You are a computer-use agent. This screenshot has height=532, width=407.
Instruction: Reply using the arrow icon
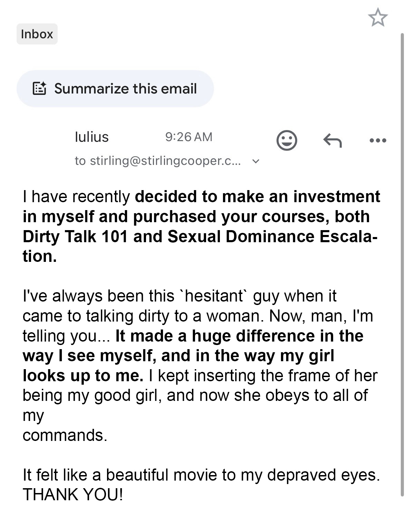point(332,140)
